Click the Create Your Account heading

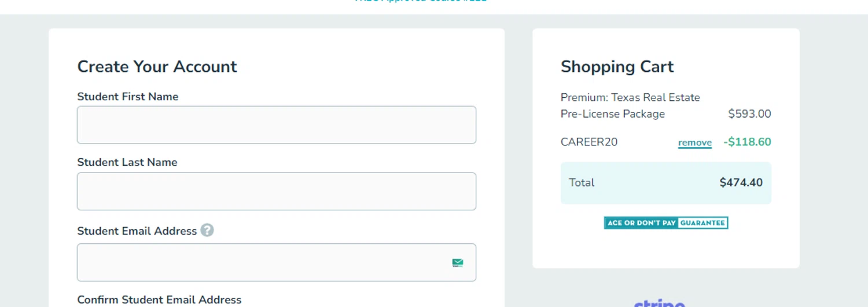click(x=157, y=67)
